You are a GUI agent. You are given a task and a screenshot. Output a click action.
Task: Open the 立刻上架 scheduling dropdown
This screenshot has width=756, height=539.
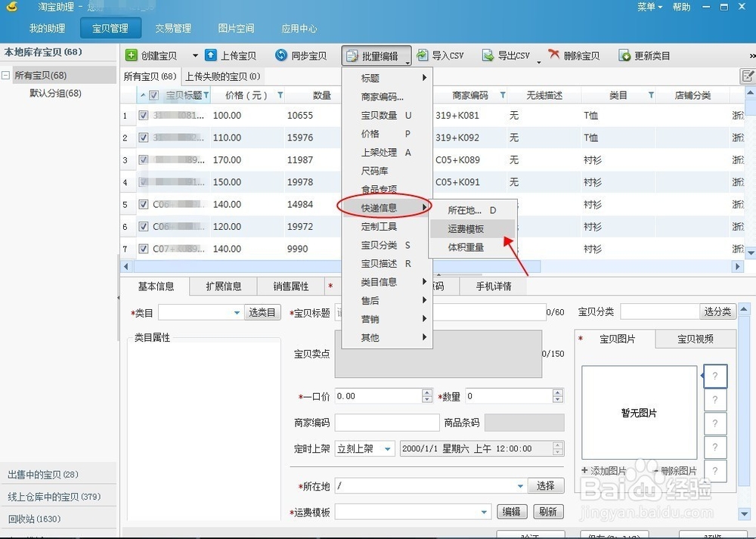pos(386,448)
